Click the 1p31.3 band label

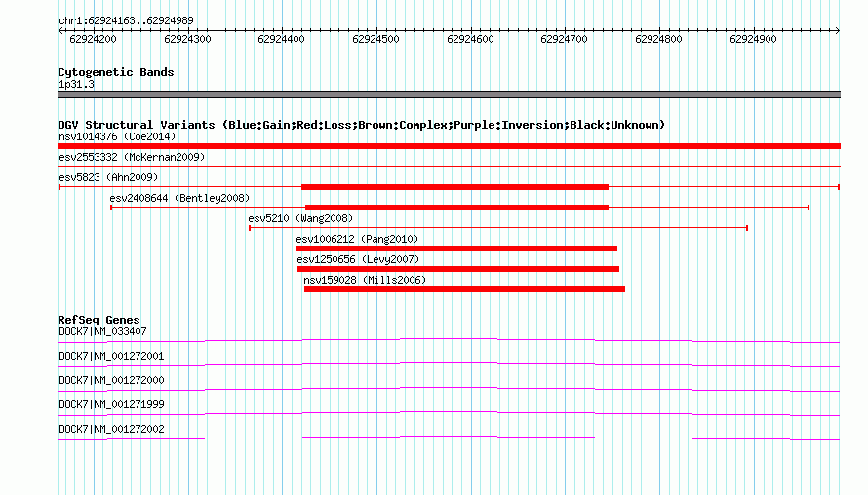pos(76,85)
